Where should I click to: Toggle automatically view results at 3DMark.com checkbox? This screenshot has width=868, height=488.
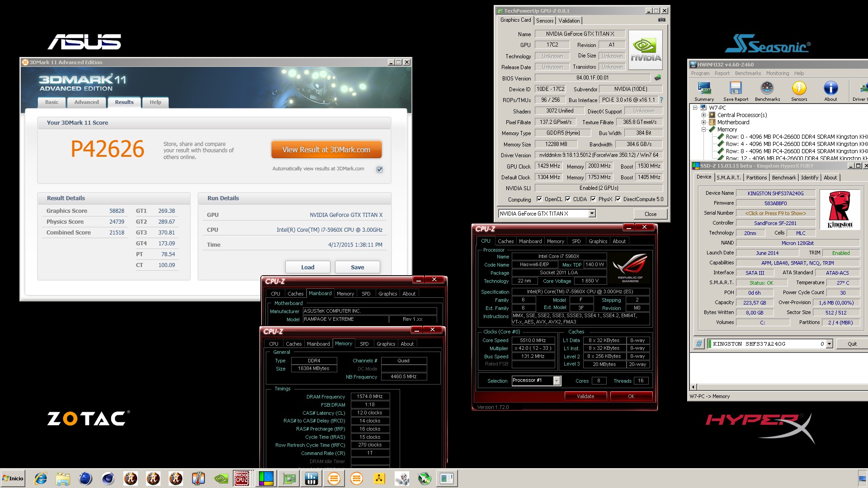379,169
